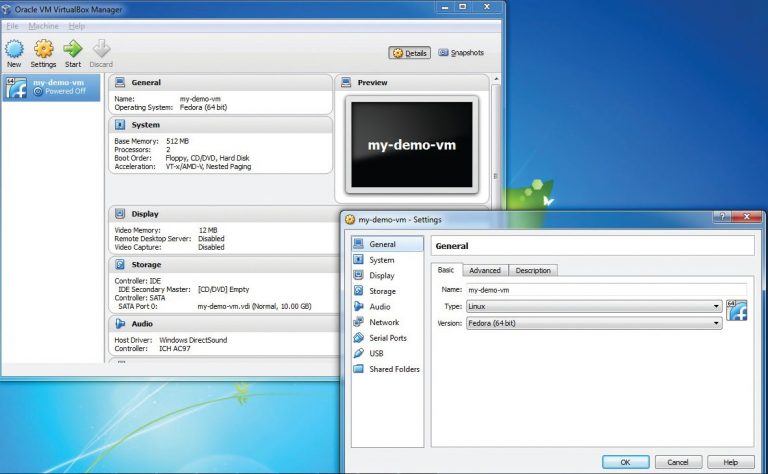Open Shared Folders settings category
768x474 pixels.
pos(394,369)
